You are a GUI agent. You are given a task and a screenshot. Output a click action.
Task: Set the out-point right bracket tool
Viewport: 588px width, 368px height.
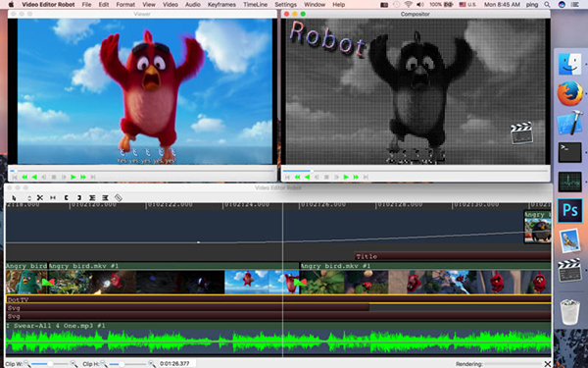pos(79,197)
